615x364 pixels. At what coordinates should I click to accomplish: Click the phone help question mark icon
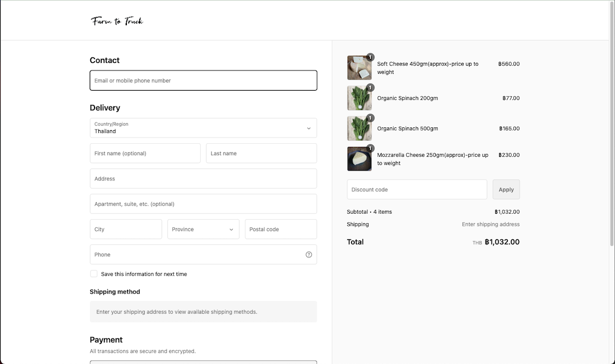309,255
